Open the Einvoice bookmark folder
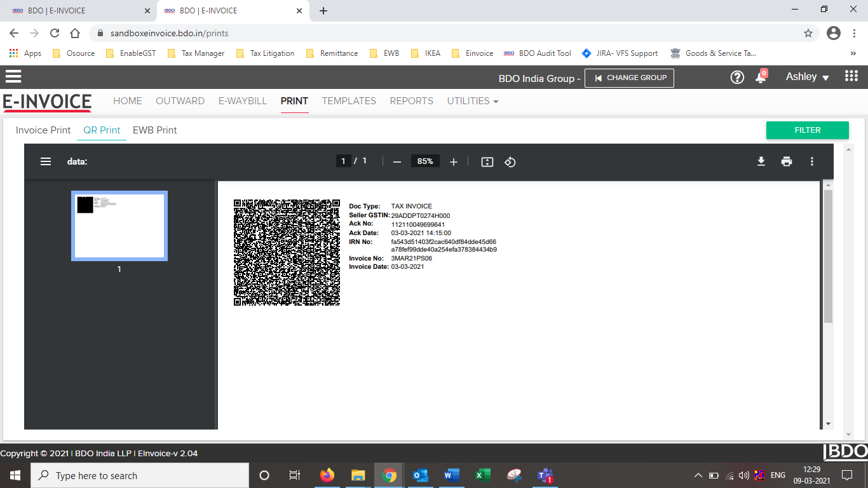868x488 pixels. 472,53
